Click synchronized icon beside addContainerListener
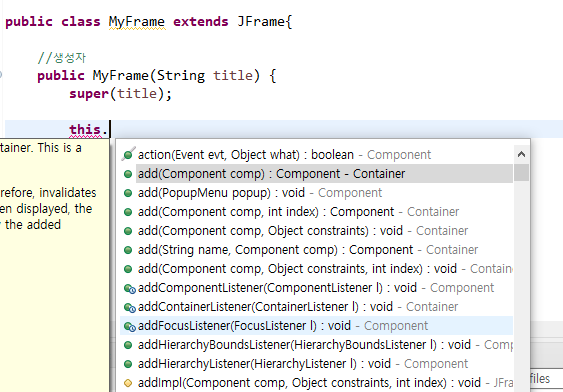 (129, 308)
